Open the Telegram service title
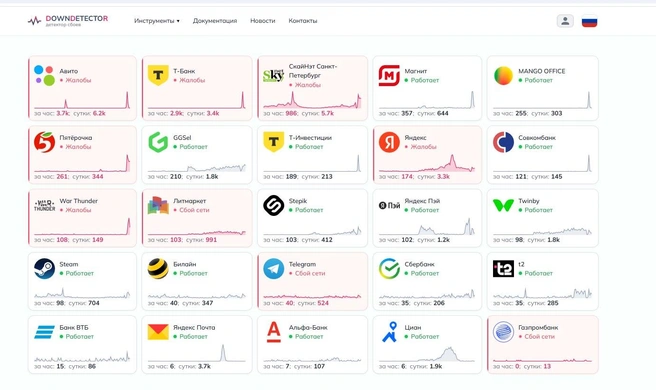656x390 pixels. (302, 264)
